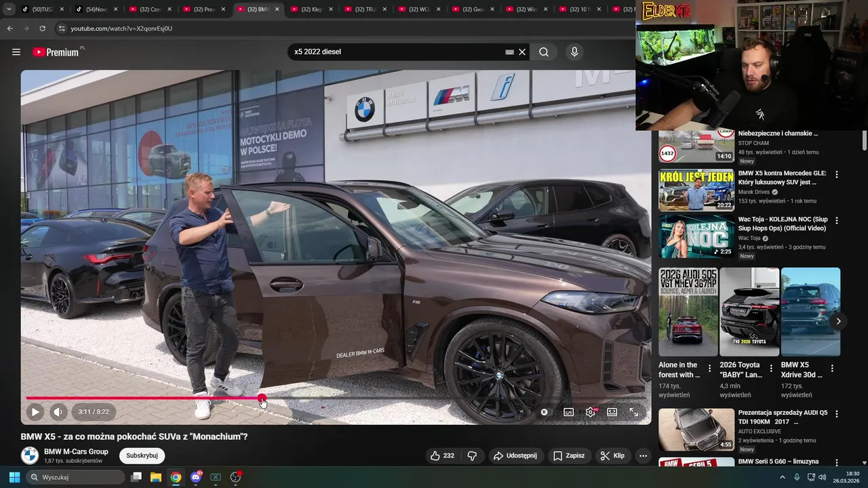
Task: Clear the search query with the X
Action: 522,52
